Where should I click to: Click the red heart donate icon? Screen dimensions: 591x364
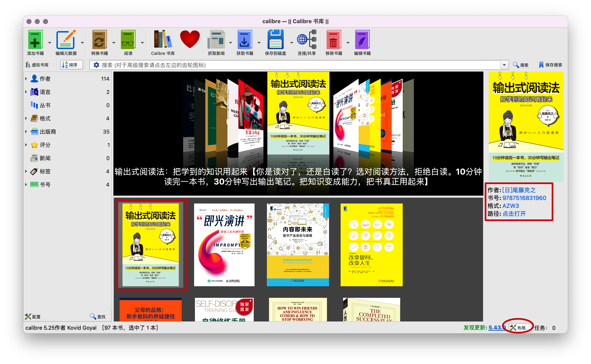pos(190,40)
